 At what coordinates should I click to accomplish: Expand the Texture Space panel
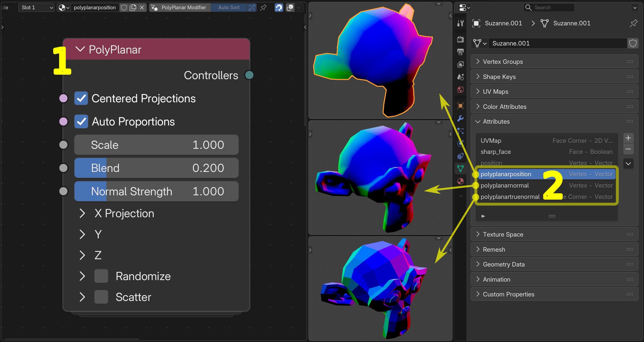tap(554, 234)
